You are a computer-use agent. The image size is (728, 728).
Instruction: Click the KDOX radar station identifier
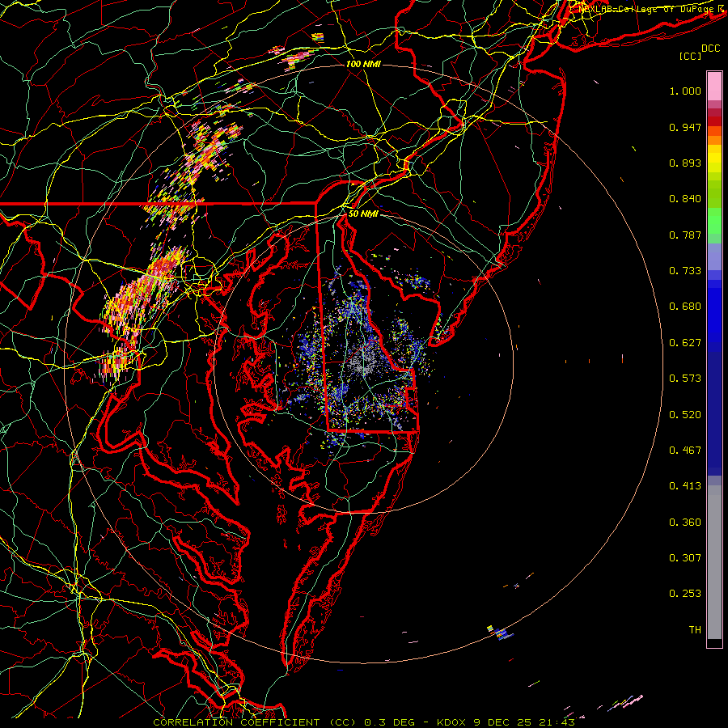(452, 722)
